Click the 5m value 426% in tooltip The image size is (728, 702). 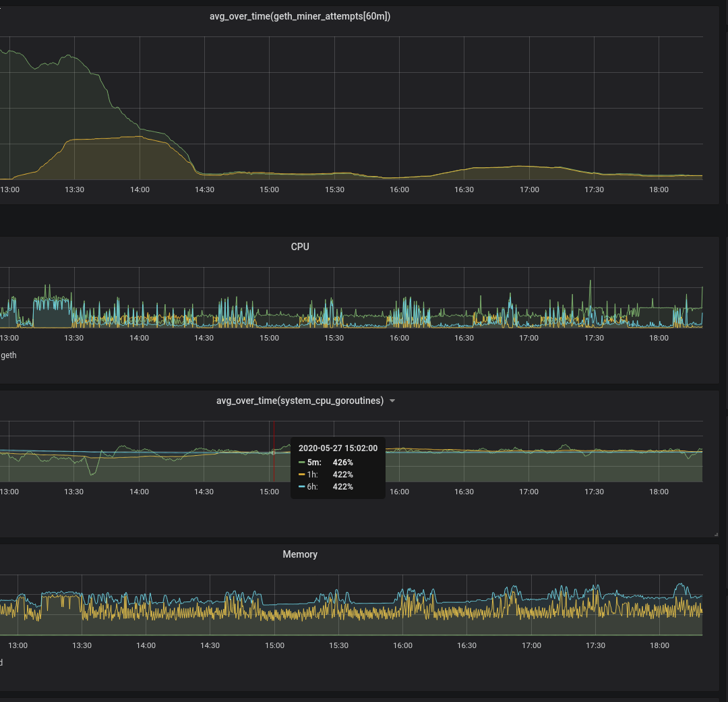[342, 463]
